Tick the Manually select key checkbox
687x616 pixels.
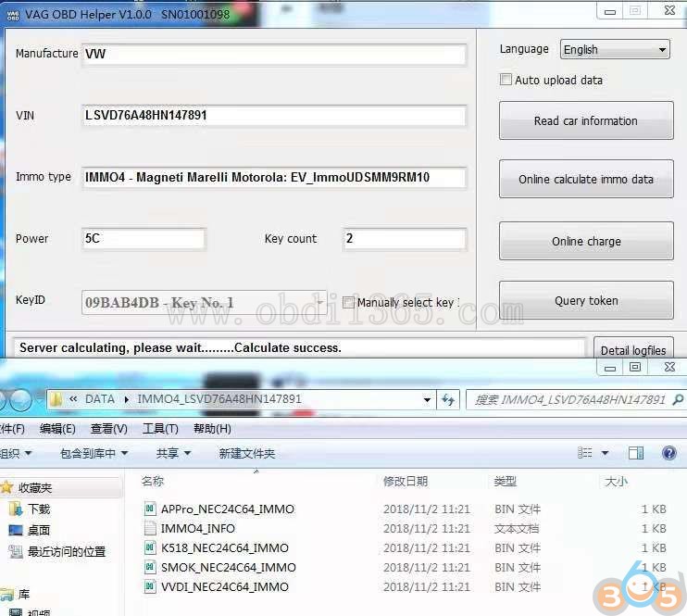(348, 302)
